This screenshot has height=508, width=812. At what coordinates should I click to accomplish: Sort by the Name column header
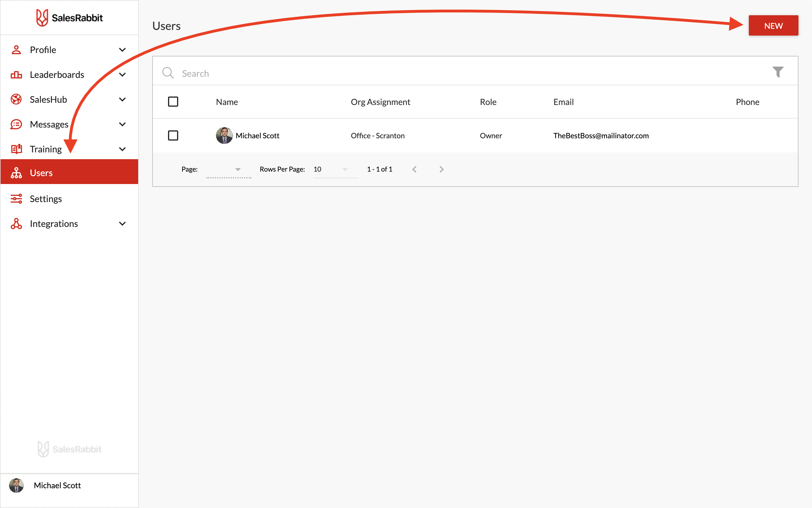(x=227, y=102)
